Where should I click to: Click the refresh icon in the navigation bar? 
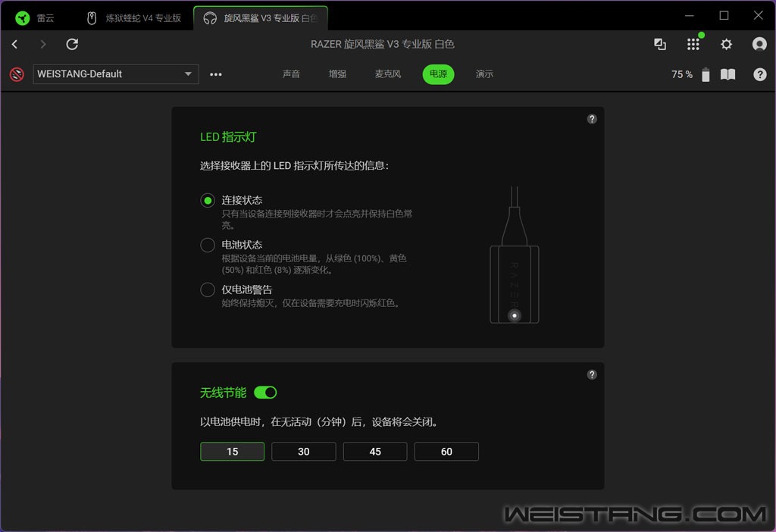pyautogui.click(x=72, y=45)
